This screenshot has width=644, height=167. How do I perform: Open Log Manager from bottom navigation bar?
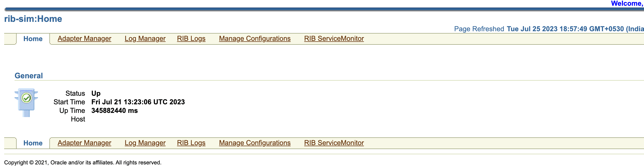145,143
